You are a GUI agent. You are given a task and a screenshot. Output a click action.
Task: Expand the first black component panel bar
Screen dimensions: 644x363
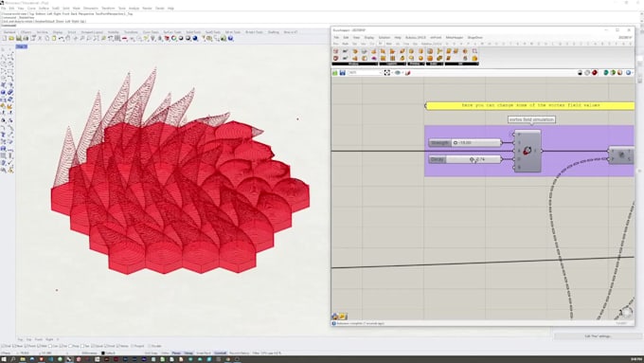coord(355,64)
